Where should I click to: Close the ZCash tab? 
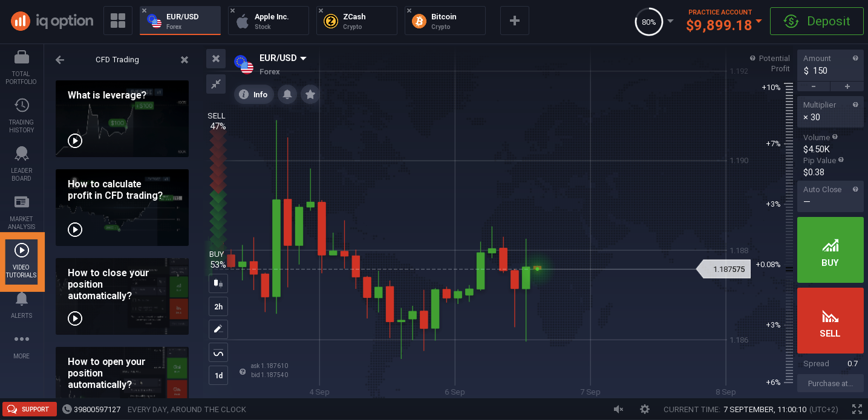tap(321, 11)
